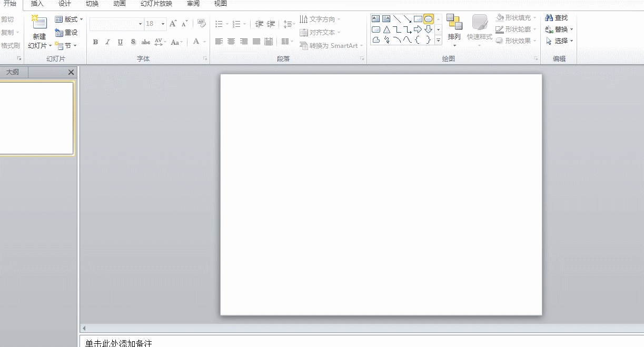Select the triangle shape
This screenshot has width=644, height=347.
coord(387,29)
